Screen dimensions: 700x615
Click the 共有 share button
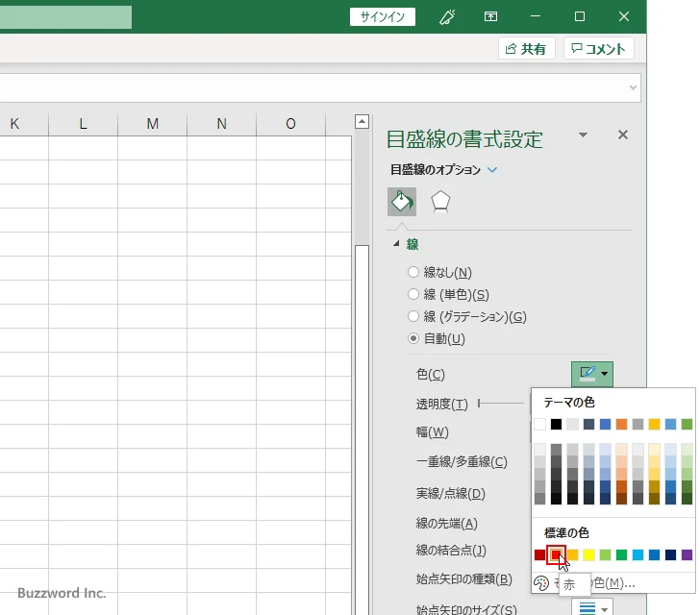(526, 48)
